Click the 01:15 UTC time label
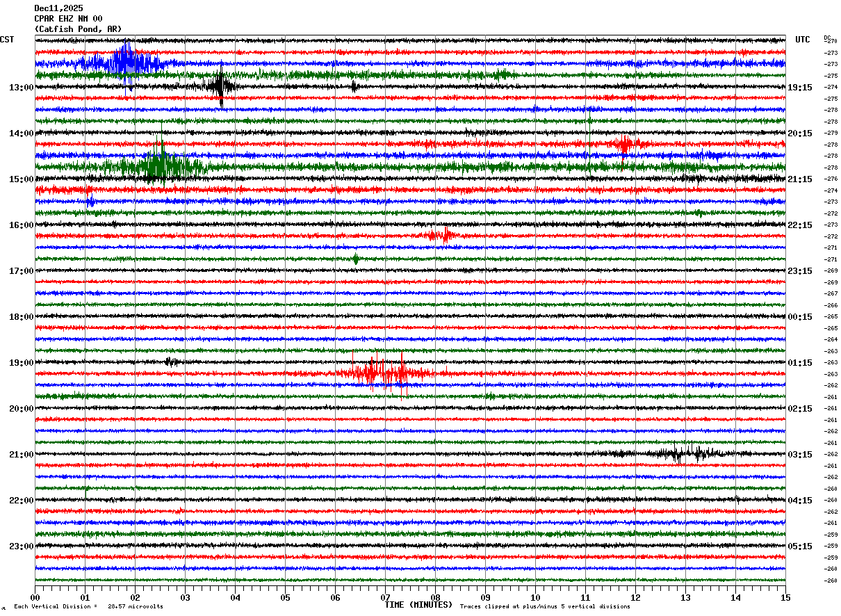 [x=800, y=363]
